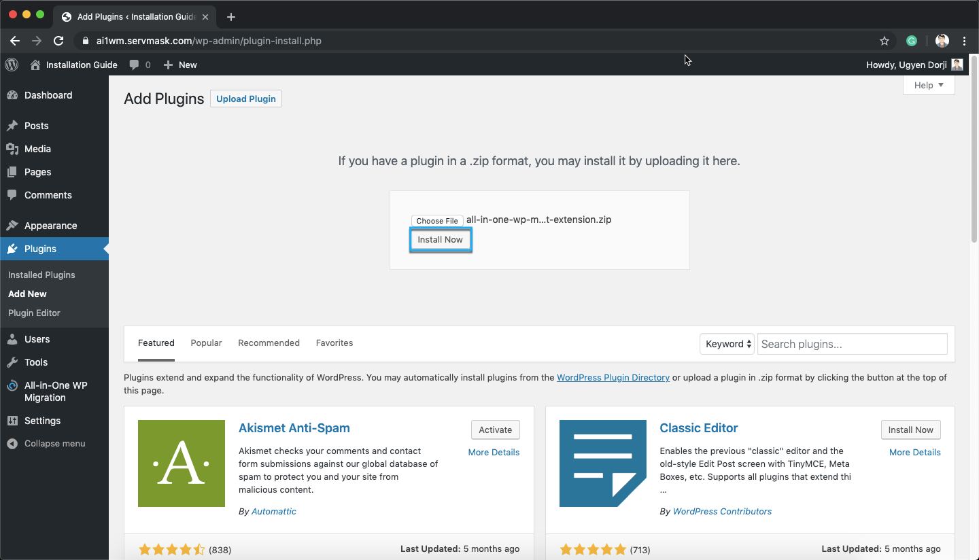Click the Search plugins input field

pyautogui.click(x=852, y=344)
